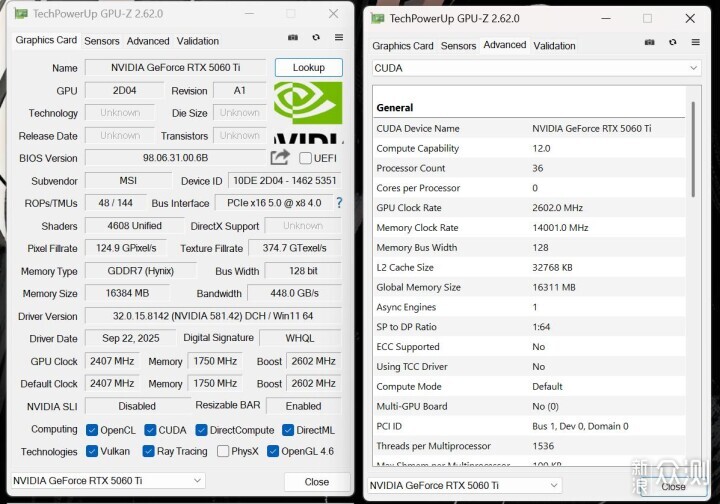This screenshot has height=504, width=720.
Task: Switch to Graphics Card tab in right window
Action: tap(403, 45)
